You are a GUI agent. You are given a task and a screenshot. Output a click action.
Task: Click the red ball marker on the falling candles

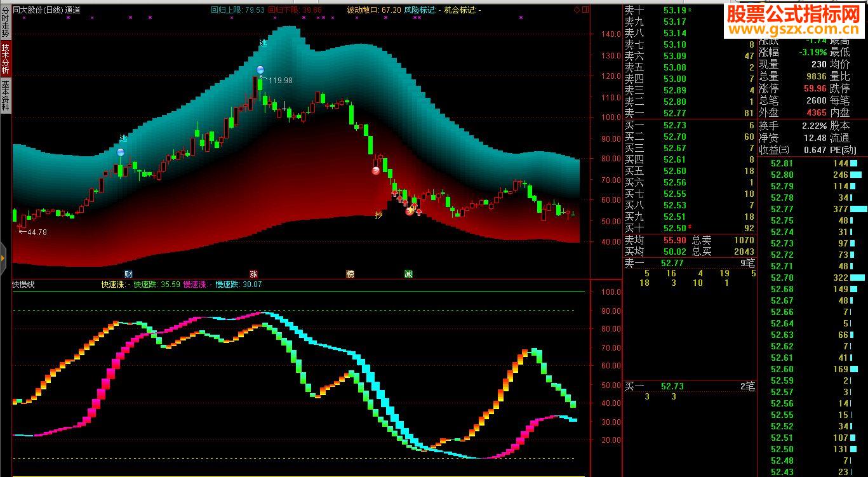[376, 170]
